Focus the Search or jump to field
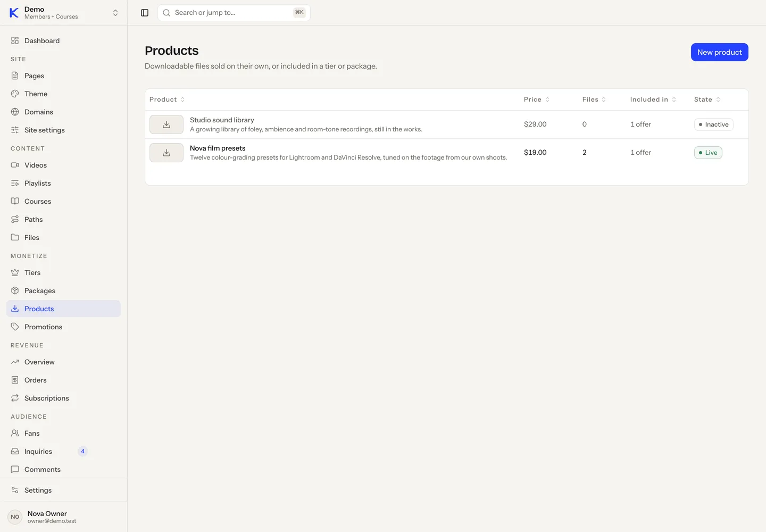 pyautogui.click(x=234, y=13)
